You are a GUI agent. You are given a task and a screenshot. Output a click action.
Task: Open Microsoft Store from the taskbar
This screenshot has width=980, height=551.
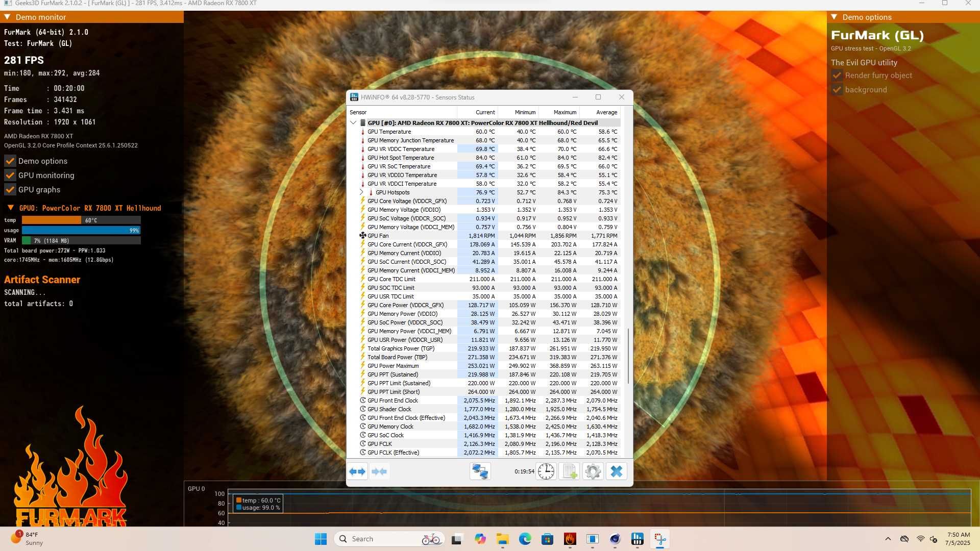pos(547,539)
